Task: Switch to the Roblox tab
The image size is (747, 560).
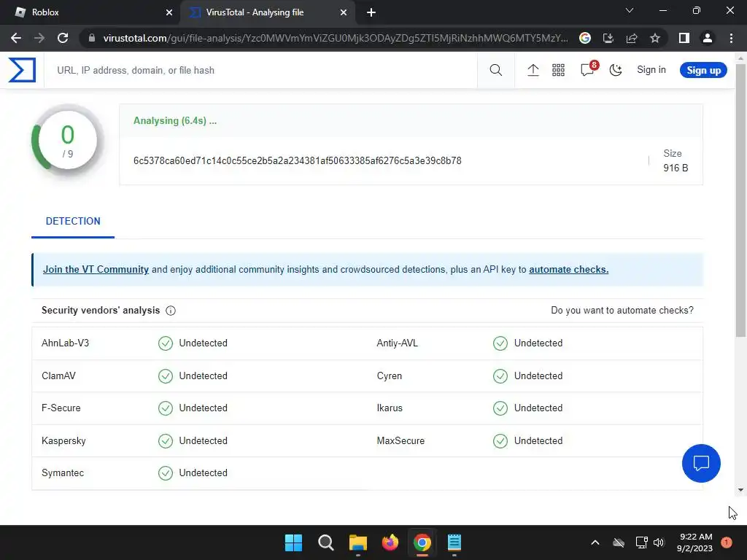Action: point(90,12)
